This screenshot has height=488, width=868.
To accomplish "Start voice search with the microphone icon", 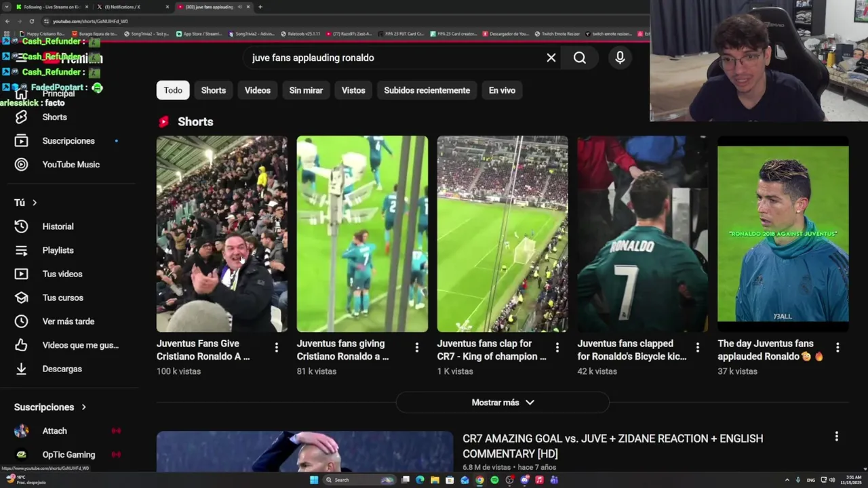I will [620, 58].
